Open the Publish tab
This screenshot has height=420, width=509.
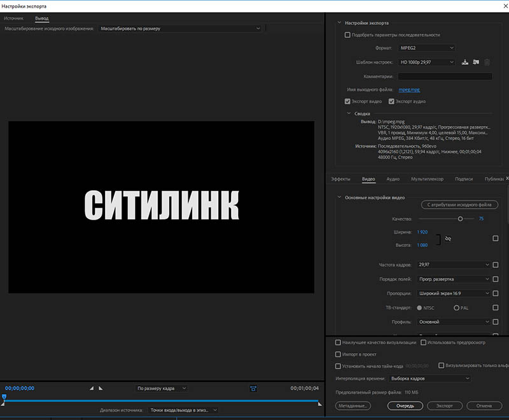pos(494,179)
